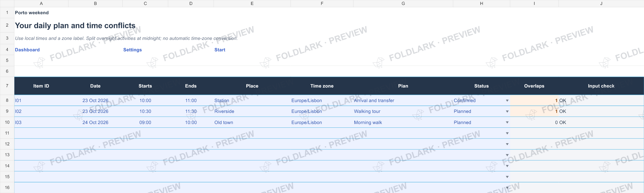644x193 pixels.
Task: Open Status dropdown arrow in row 12
Action: tap(507, 144)
